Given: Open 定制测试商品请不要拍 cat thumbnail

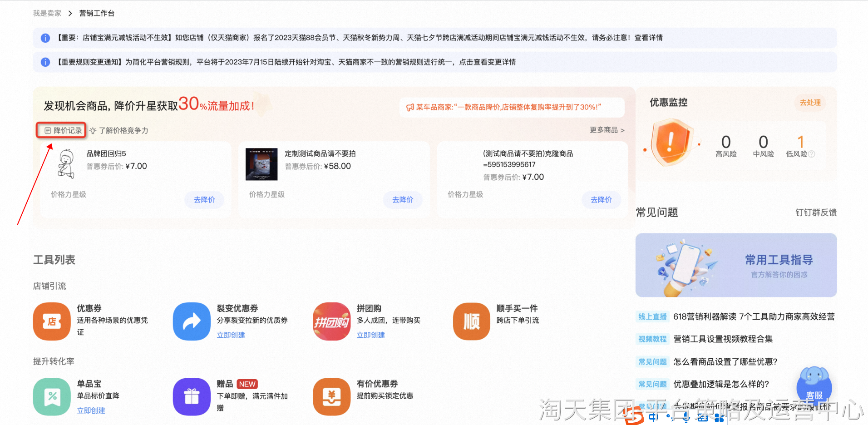Looking at the screenshot, I should click(x=261, y=164).
